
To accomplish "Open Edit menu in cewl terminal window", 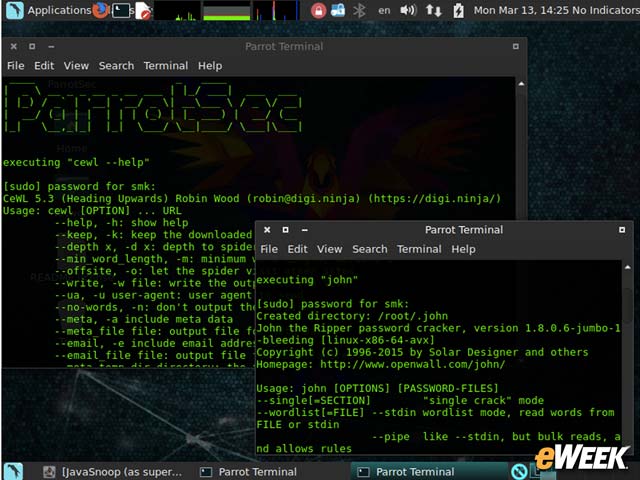I will [44, 66].
